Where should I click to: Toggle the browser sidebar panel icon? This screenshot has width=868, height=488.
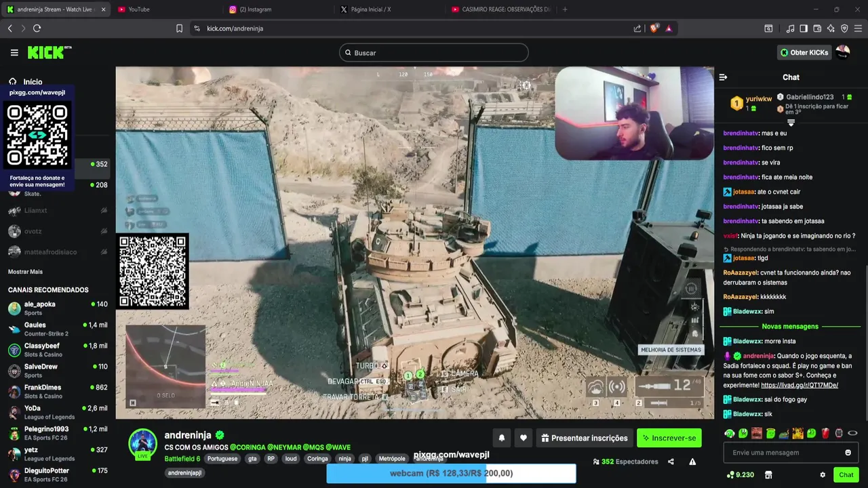point(804,28)
